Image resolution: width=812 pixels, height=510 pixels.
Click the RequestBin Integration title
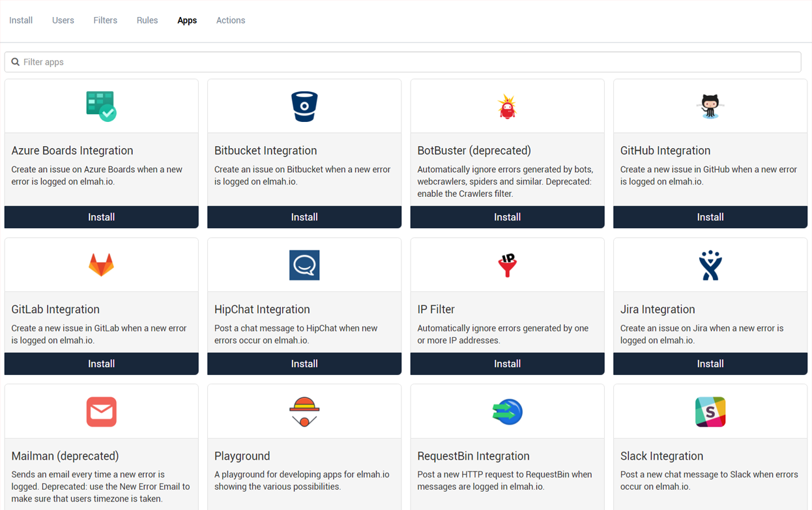coord(474,456)
